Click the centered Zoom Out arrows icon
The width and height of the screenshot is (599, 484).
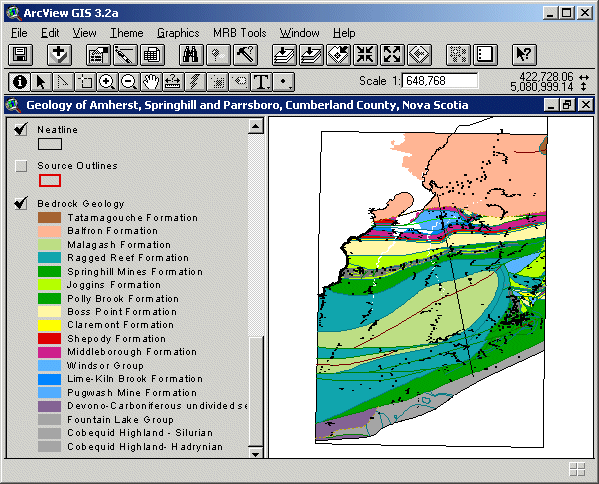tap(392, 55)
